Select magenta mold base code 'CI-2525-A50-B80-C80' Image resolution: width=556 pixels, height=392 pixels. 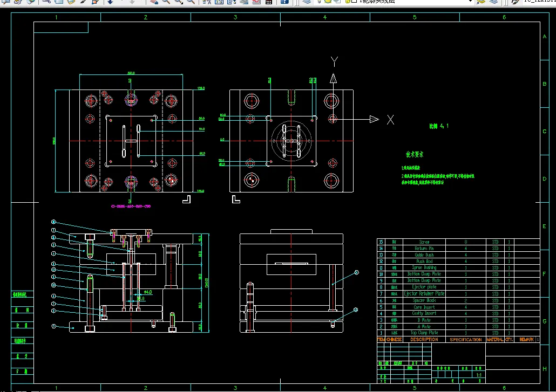[x=131, y=206]
